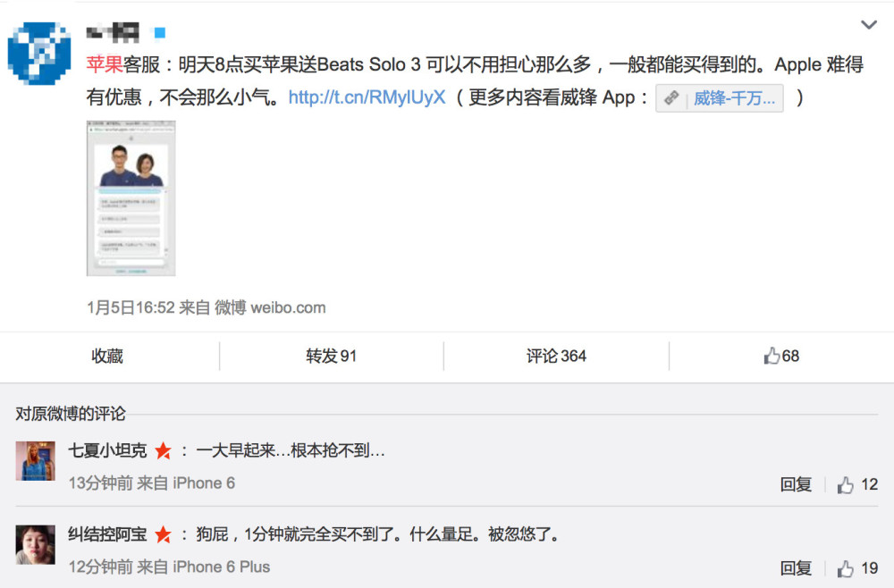Like 纠结控阿宝's comment with thumbs-up 19

pyautogui.click(x=857, y=568)
